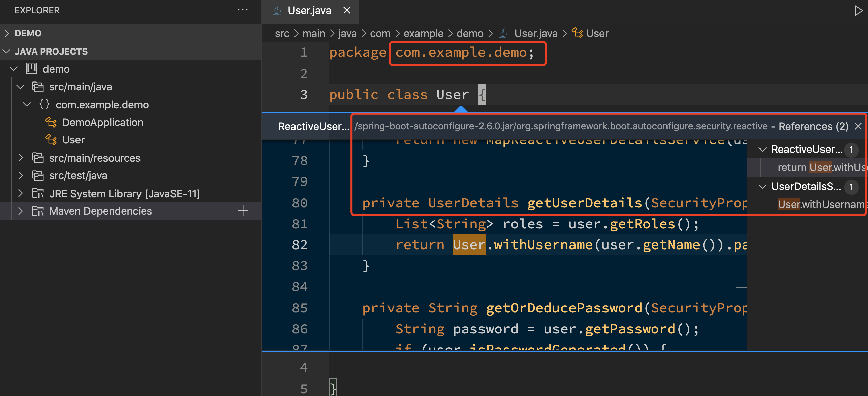Click the class icon beside User in Explorer
This screenshot has width=868, height=396.
tap(51, 139)
